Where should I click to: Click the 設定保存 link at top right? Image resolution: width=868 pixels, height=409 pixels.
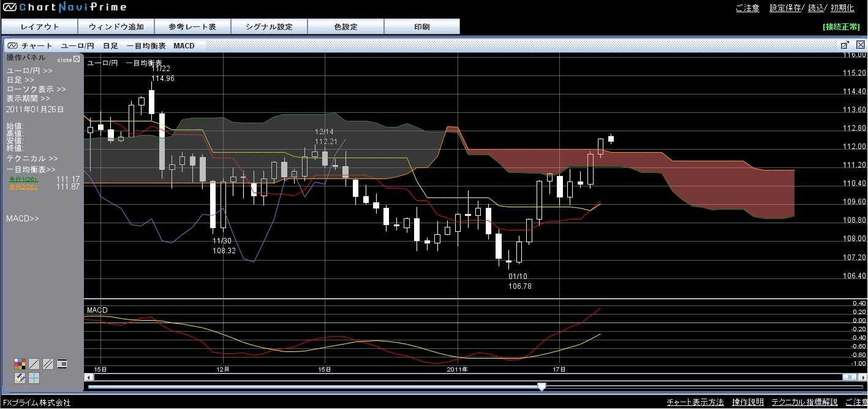point(785,8)
